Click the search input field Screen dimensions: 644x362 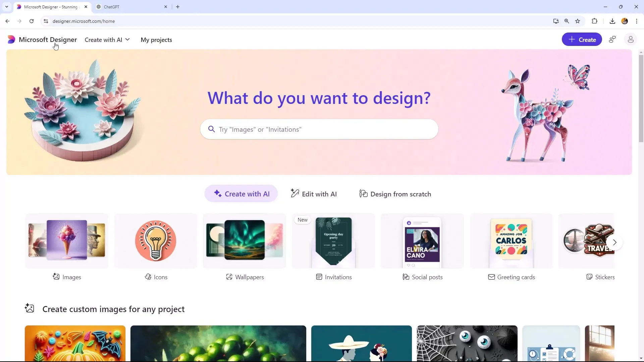[319, 129]
